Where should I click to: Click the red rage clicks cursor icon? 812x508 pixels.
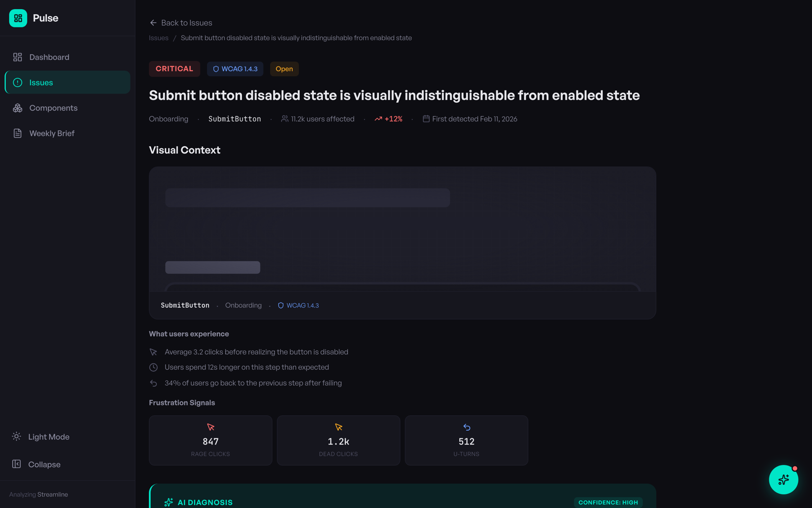[x=210, y=427]
